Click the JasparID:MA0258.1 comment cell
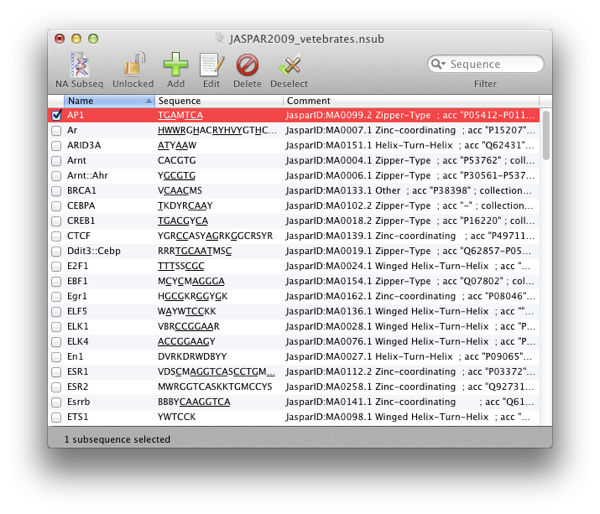Image resolution: width=600 pixels, height=514 pixels. [x=410, y=387]
